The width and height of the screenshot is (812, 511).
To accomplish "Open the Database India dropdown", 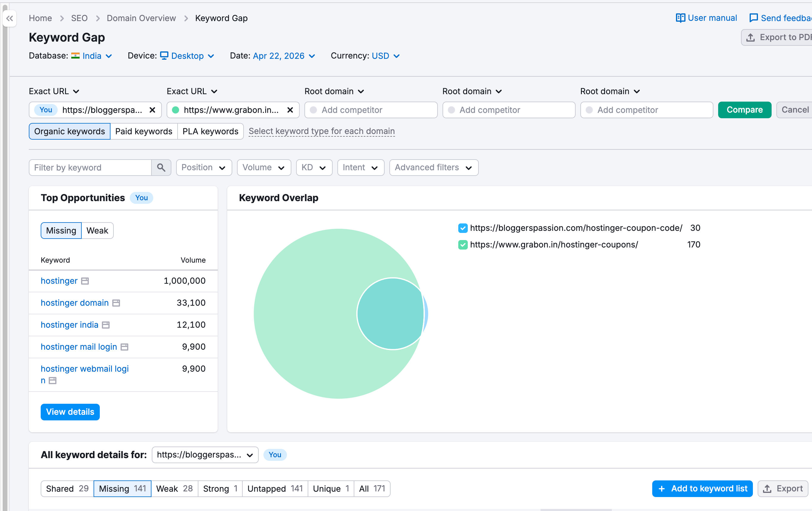I will 92,56.
